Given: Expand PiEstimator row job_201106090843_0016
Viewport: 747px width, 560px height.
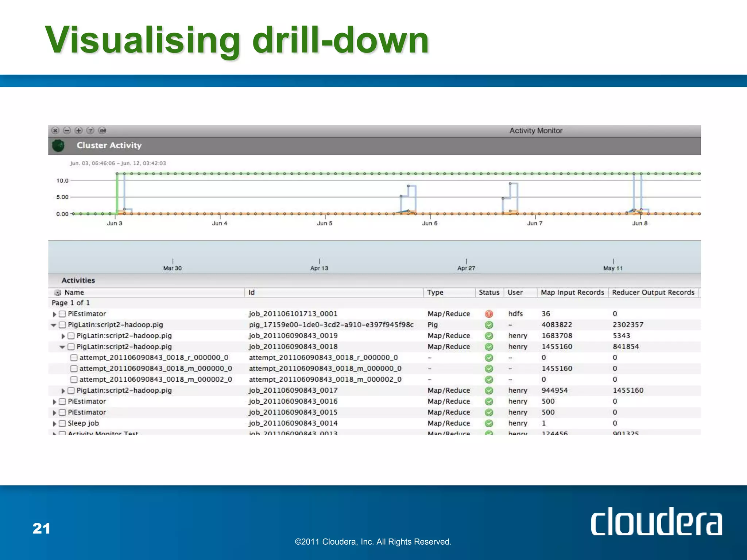Looking at the screenshot, I should tap(54, 402).
